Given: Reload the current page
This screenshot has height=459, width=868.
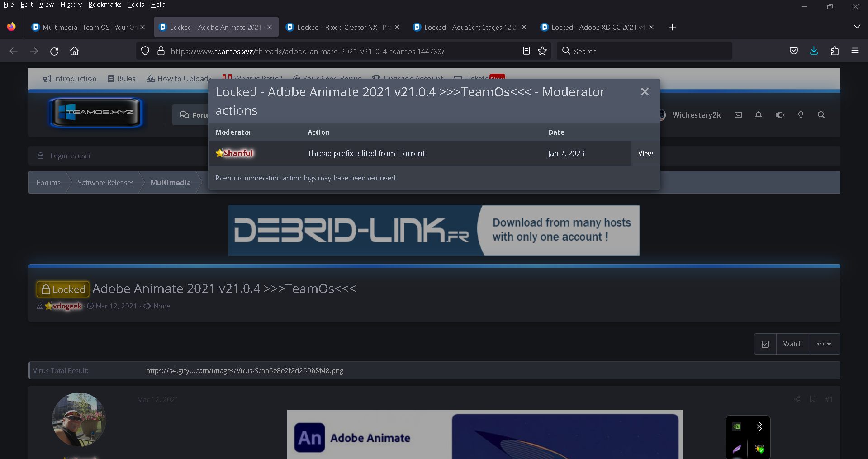Looking at the screenshot, I should [x=54, y=51].
